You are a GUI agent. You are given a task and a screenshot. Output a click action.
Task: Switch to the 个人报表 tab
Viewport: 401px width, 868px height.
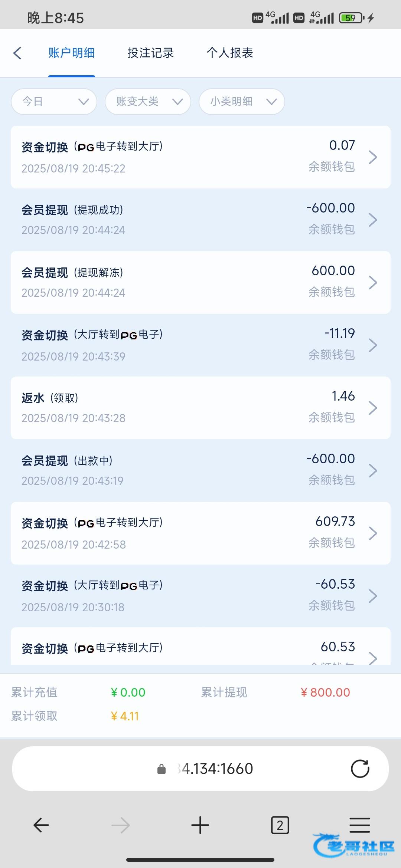[230, 53]
